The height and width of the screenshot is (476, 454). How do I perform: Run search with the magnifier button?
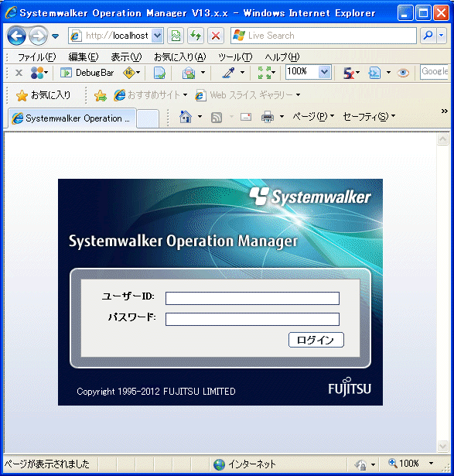click(428, 36)
